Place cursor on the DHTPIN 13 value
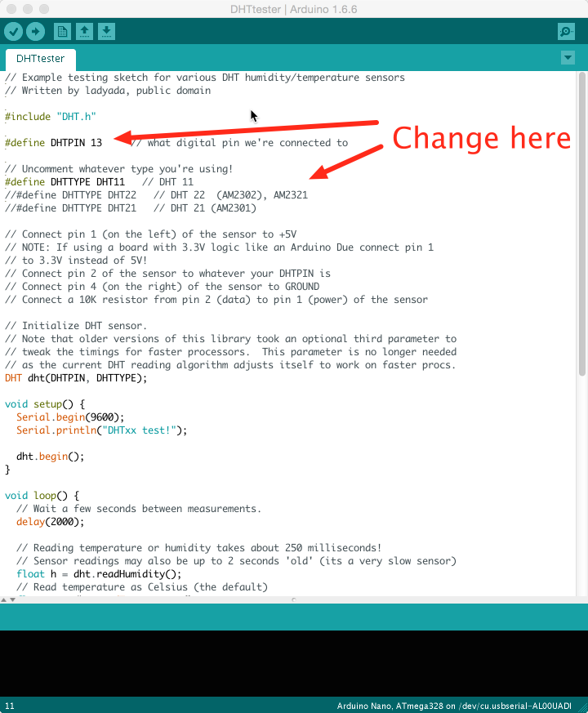 (96, 142)
